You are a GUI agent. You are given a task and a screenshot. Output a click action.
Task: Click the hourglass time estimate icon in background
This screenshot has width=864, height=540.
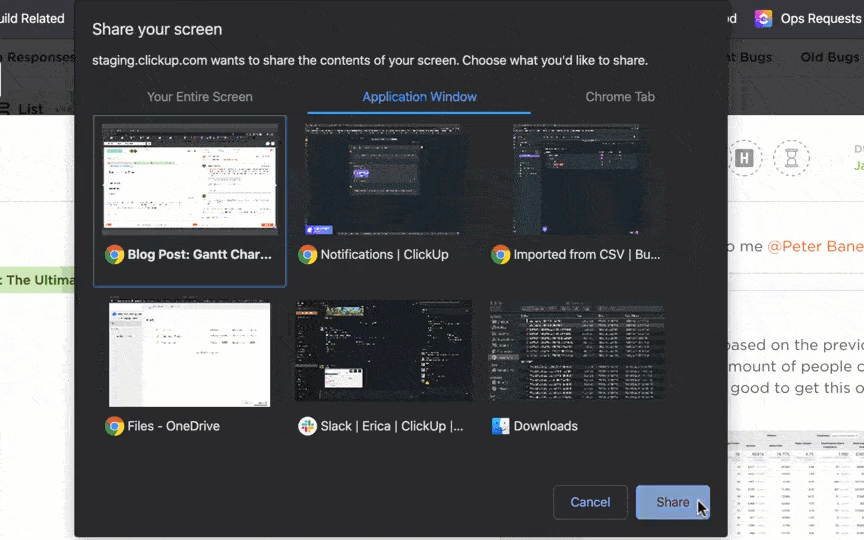click(x=791, y=159)
